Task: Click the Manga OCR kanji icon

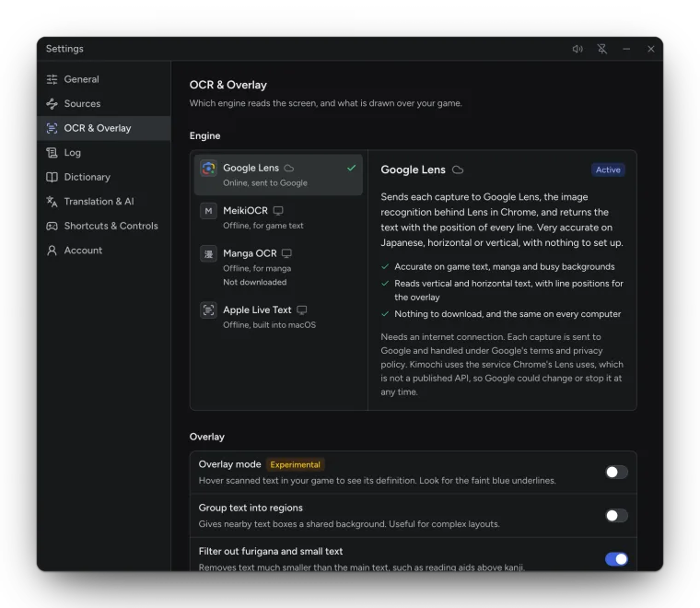Action: (208, 253)
